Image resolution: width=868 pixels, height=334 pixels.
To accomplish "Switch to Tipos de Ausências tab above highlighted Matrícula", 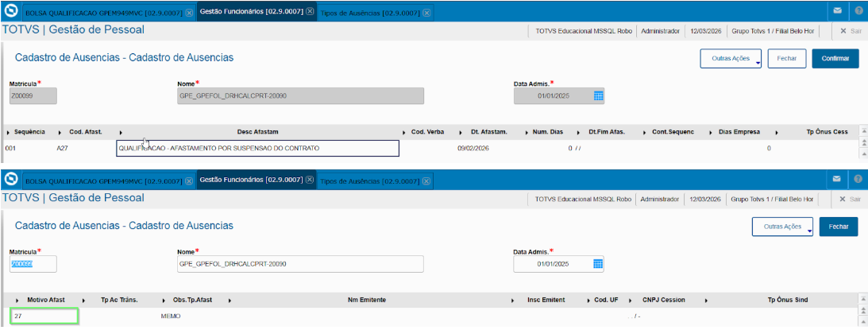I will (370, 181).
